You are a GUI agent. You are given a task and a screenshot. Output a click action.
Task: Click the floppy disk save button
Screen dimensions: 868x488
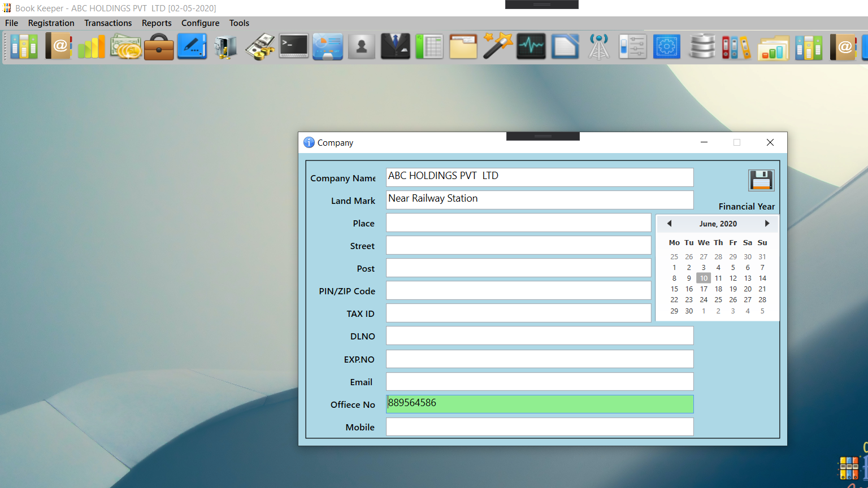pos(761,181)
